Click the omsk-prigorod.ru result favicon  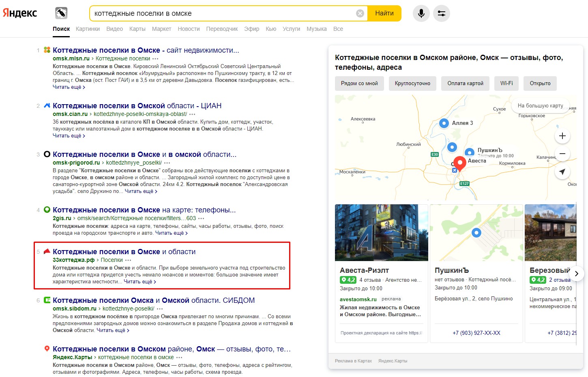click(47, 154)
